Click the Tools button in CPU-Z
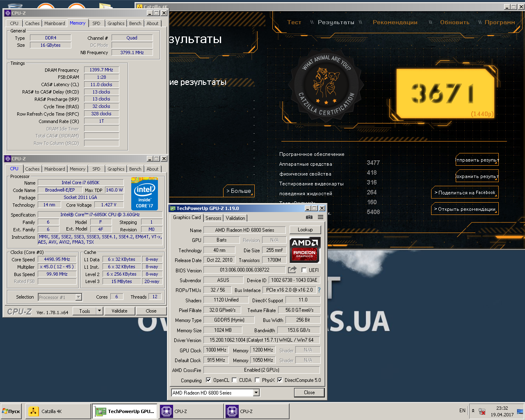This screenshot has width=525, height=420. point(84,311)
